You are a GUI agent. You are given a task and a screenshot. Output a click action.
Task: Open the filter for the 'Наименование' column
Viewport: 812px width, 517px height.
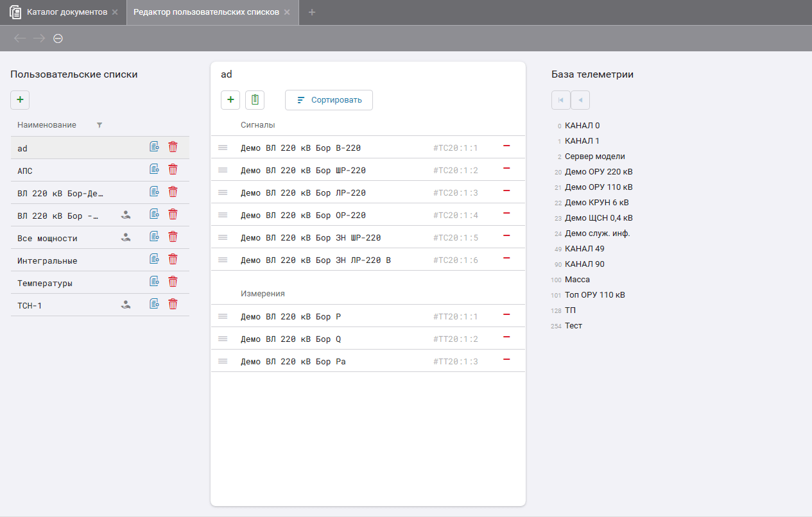99,125
